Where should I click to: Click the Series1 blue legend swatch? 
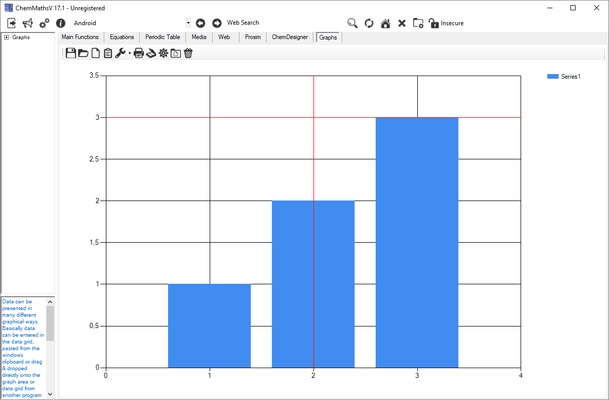click(553, 77)
